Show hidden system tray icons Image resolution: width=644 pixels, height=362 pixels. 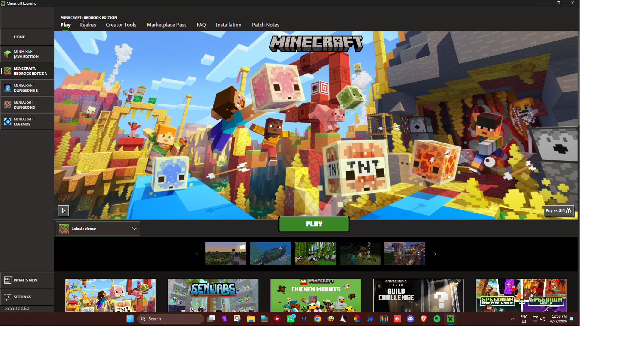pyautogui.click(x=512, y=319)
